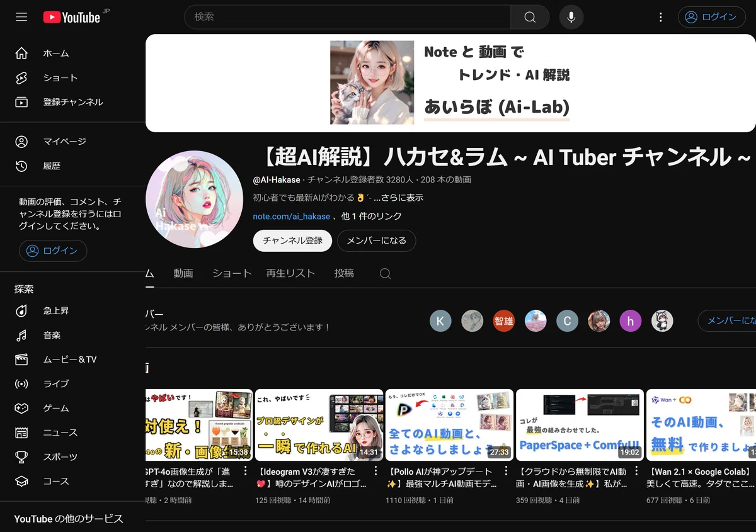Open スポーツ in sidebar
This screenshot has width=756, height=532.
point(72,456)
